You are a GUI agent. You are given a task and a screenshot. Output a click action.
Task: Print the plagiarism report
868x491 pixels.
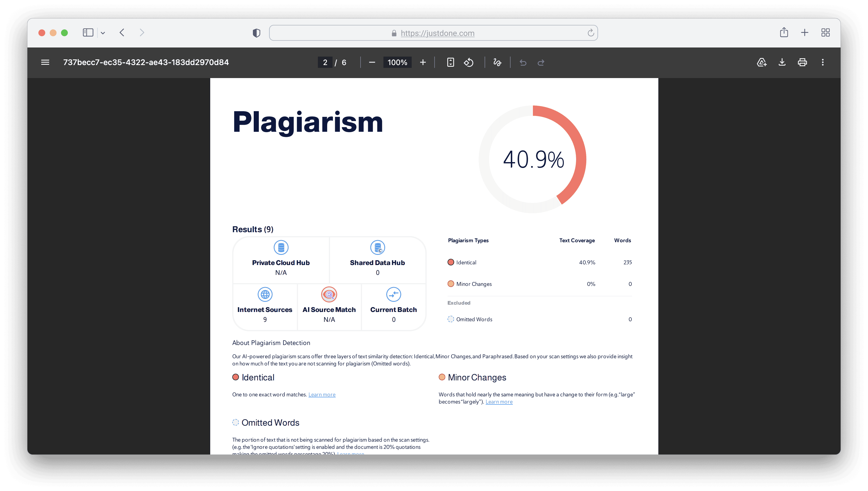(802, 63)
